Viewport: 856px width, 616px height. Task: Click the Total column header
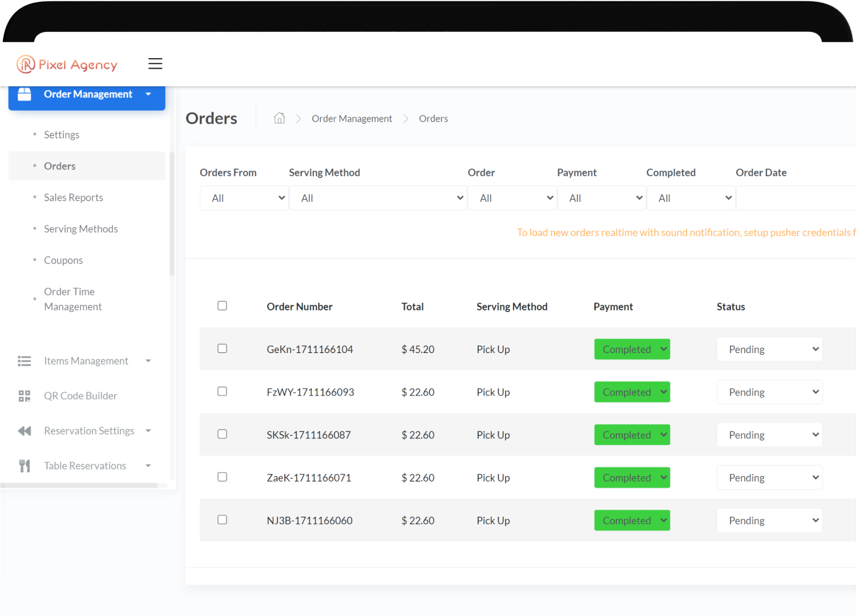pos(413,306)
